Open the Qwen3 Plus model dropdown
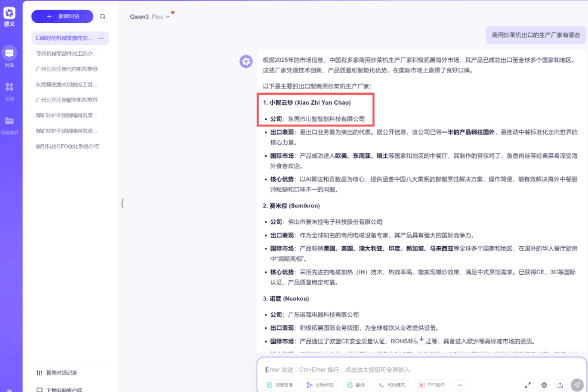588x392 pixels. 150,17
